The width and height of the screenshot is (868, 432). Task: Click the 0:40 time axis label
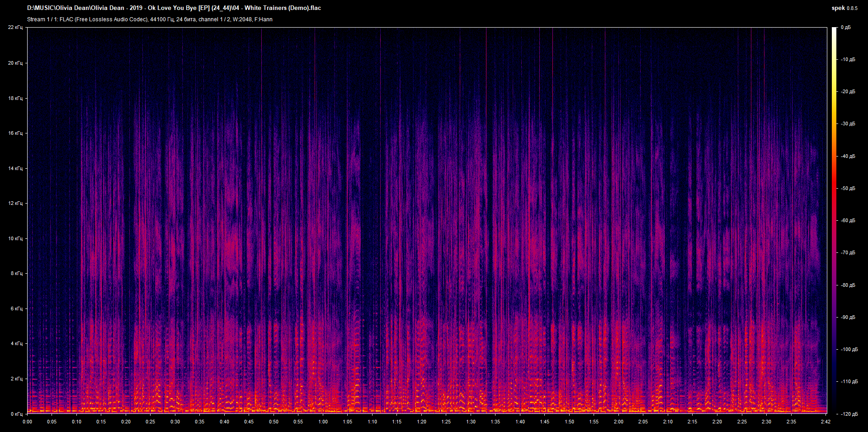[225, 422]
